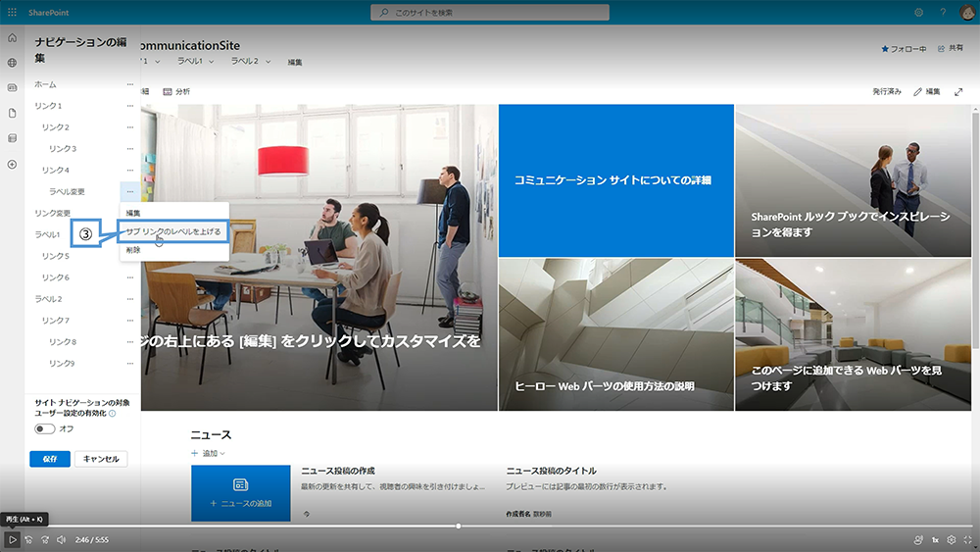Open the ellipsis menu for リンク2
The height and width of the screenshot is (552, 980).
click(x=130, y=127)
